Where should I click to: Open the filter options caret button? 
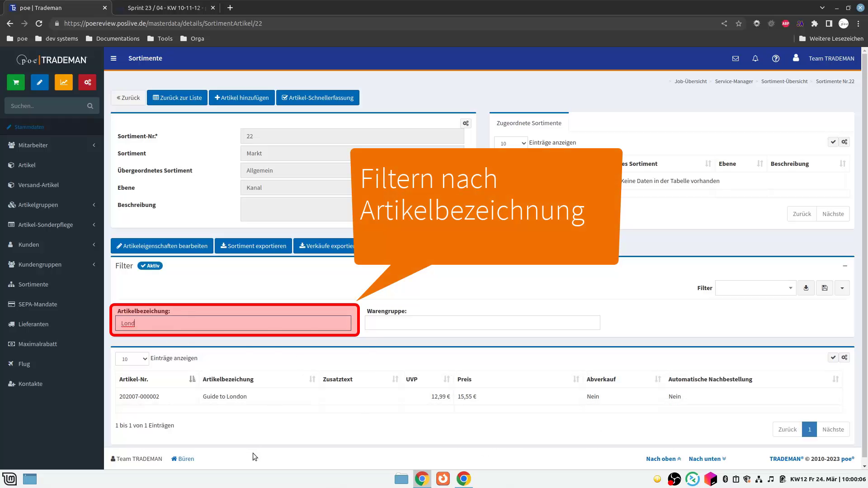coord(842,288)
